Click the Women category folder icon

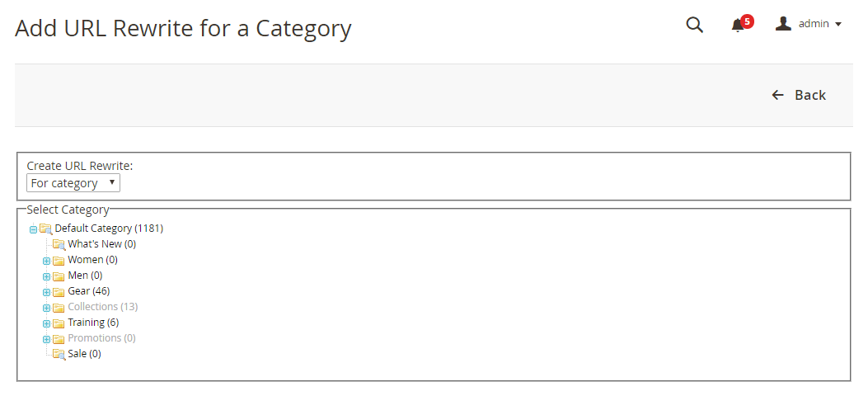(59, 261)
